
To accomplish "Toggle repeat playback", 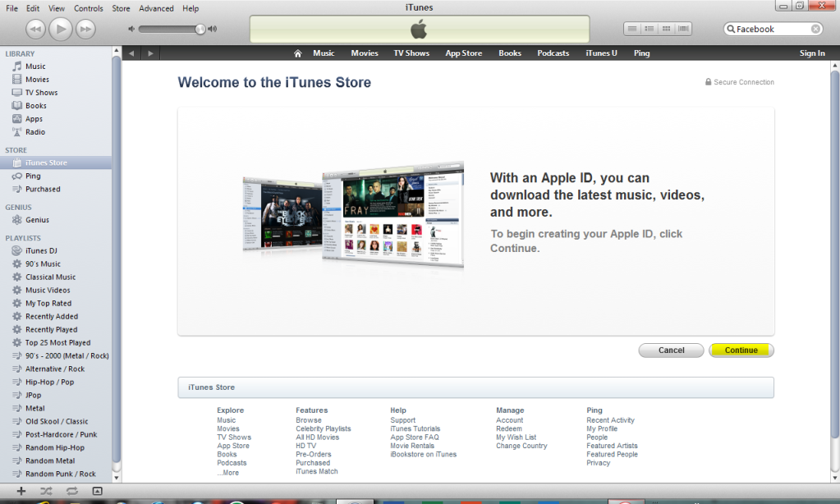I will 71,491.
